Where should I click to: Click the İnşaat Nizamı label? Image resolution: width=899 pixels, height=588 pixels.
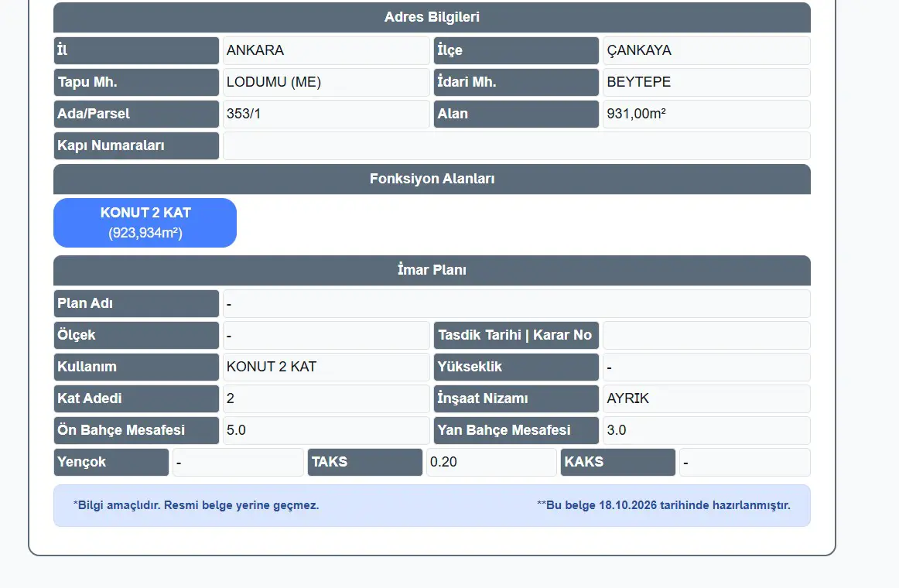click(x=516, y=398)
